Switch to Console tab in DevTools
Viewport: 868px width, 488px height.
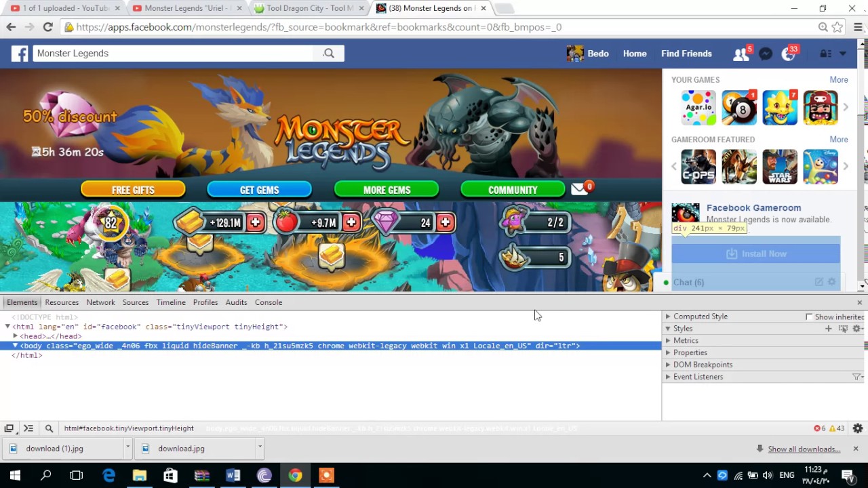(269, 302)
